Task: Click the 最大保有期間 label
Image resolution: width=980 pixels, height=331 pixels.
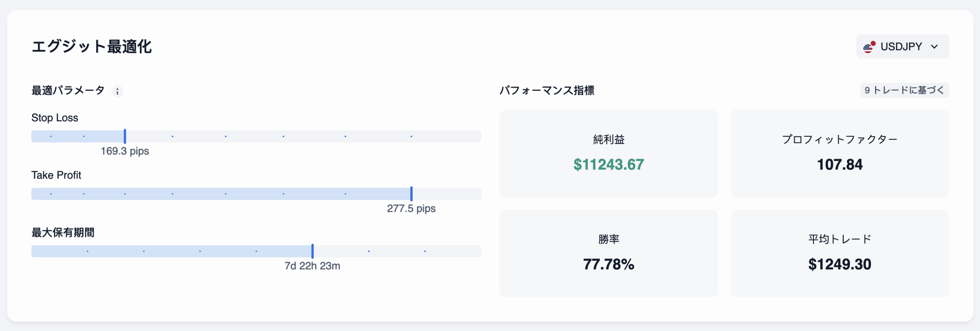Action: pos(63,233)
